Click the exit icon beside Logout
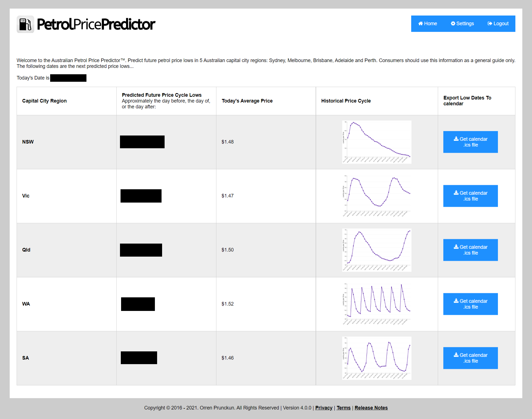This screenshot has height=419, width=532. [x=490, y=24]
